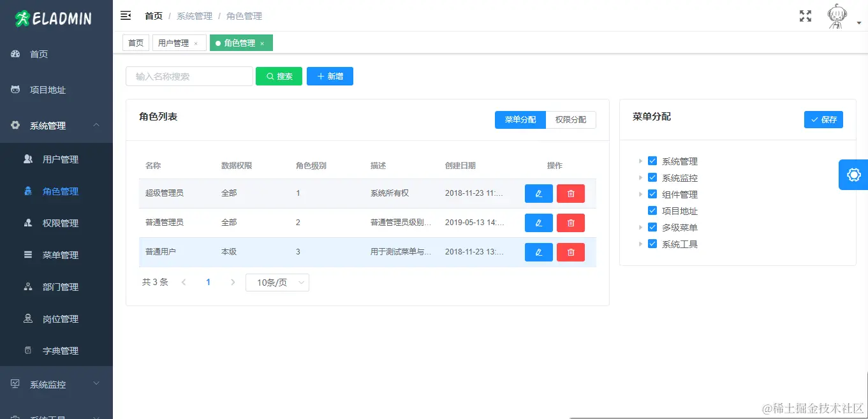The width and height of the screenshot is (868, 419).
Task: Go to the previous page arrow
Action: [x=184, y=282]
